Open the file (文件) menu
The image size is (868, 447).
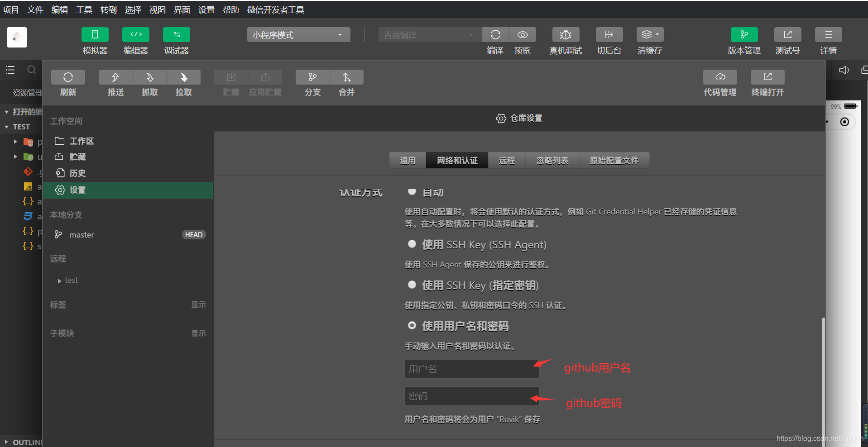35,10
